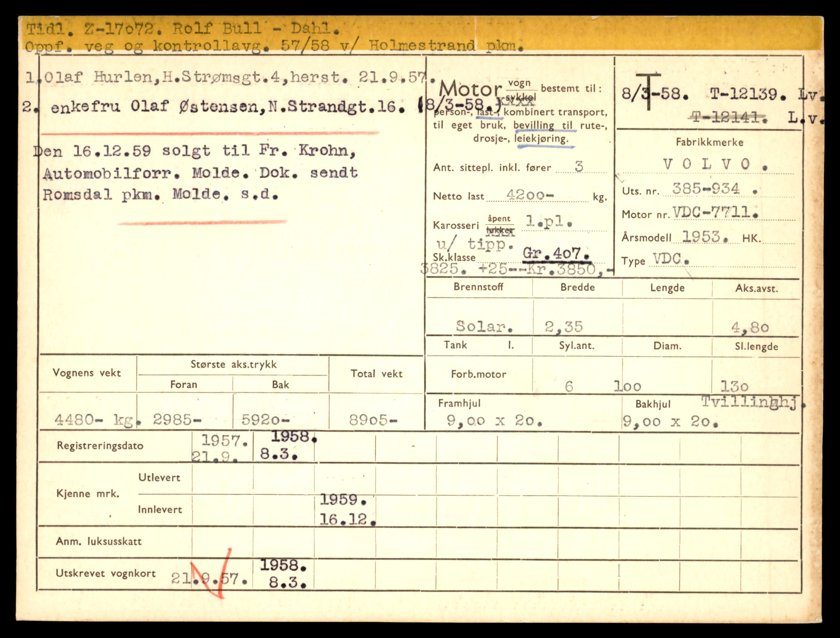Click the Årsmodell 1953 value
The image size is (840, 638).
pos(702,237)
